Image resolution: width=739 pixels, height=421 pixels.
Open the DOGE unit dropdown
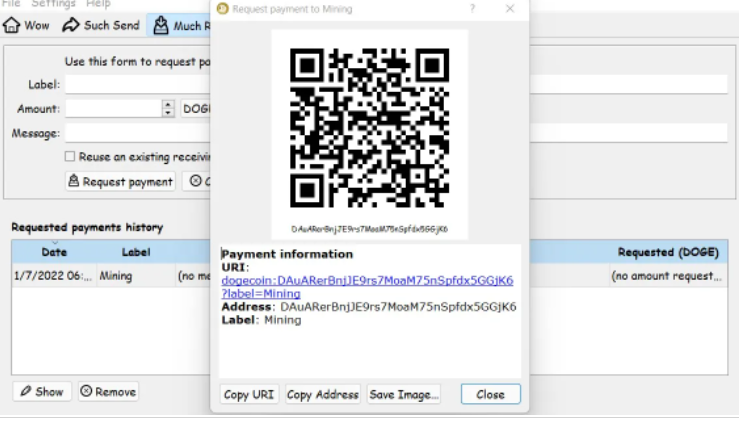[x=196, y=109]
